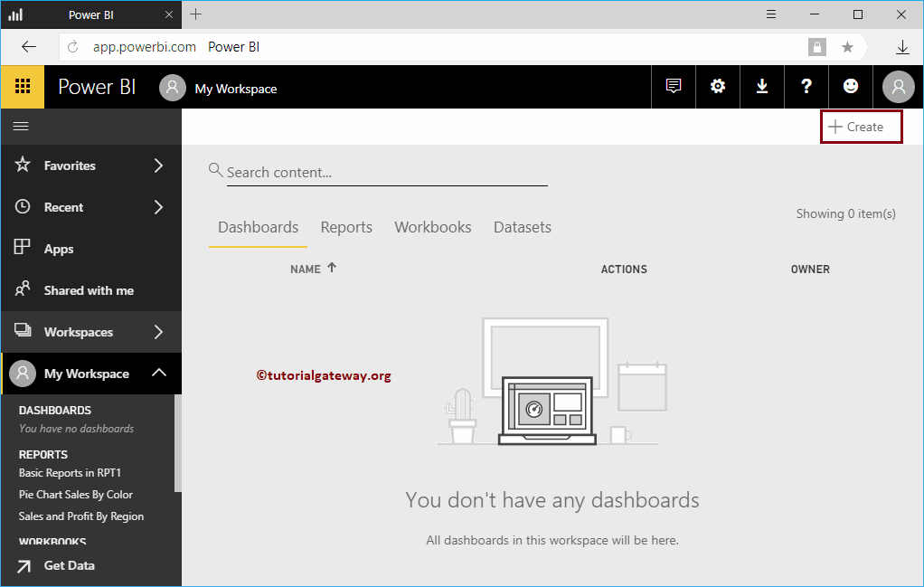This screenshot has height=587, width=924.
Task: Bookmark page with the star icon
Action: click(x=847, y=47)
